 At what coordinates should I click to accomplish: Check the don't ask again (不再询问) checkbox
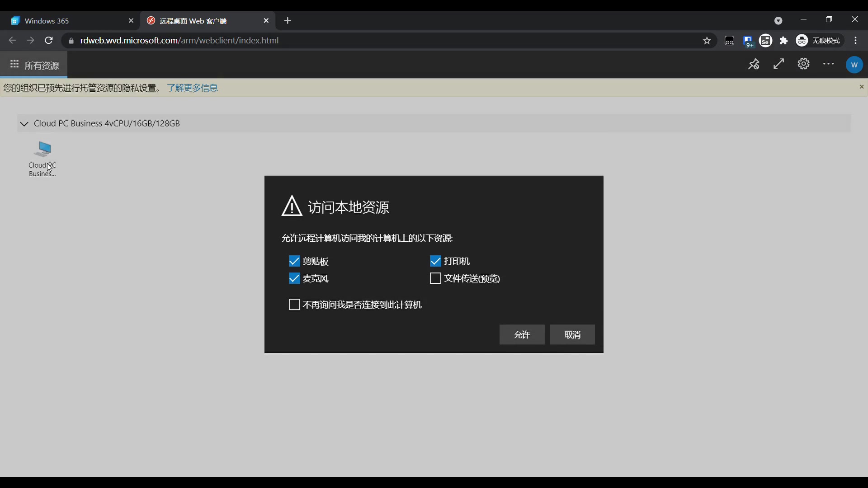294,305
